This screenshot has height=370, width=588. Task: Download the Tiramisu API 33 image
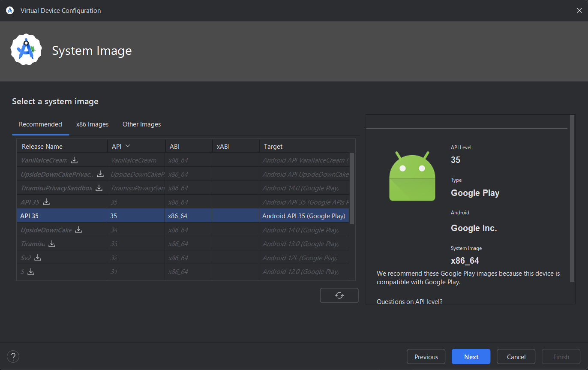[52, 244]
